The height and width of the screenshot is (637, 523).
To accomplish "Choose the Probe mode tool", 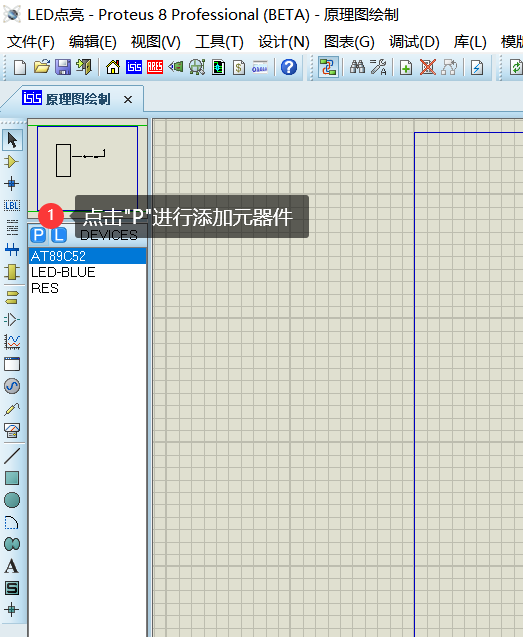I will click(12, 408).
